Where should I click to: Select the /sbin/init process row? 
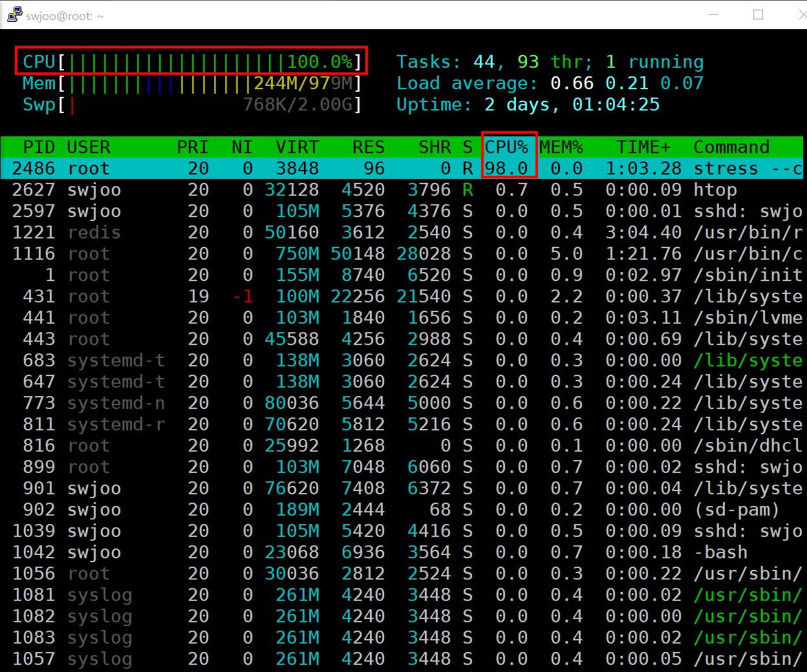coord(402,275)
